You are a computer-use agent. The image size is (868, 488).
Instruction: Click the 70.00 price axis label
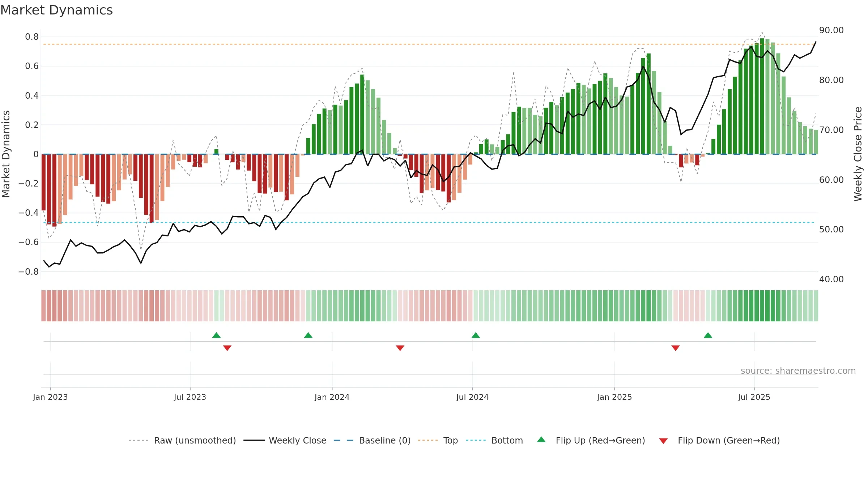pos(831,130)
